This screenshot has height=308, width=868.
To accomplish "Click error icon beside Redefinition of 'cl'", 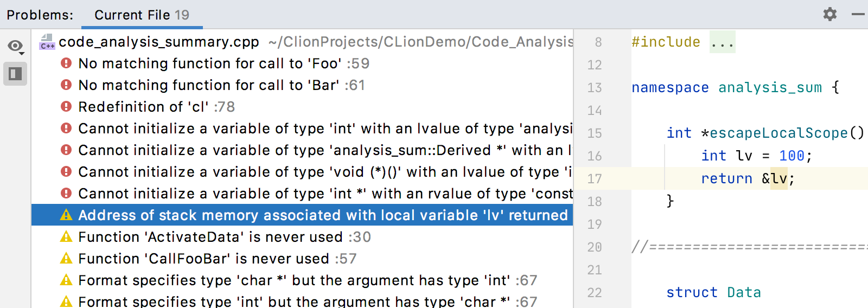I will click(66, 107).
